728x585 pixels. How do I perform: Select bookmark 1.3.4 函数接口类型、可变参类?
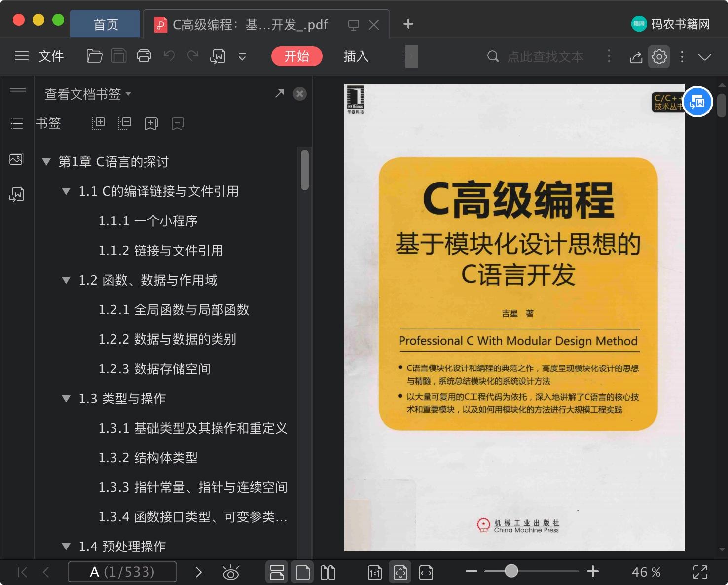pos(193,517)
